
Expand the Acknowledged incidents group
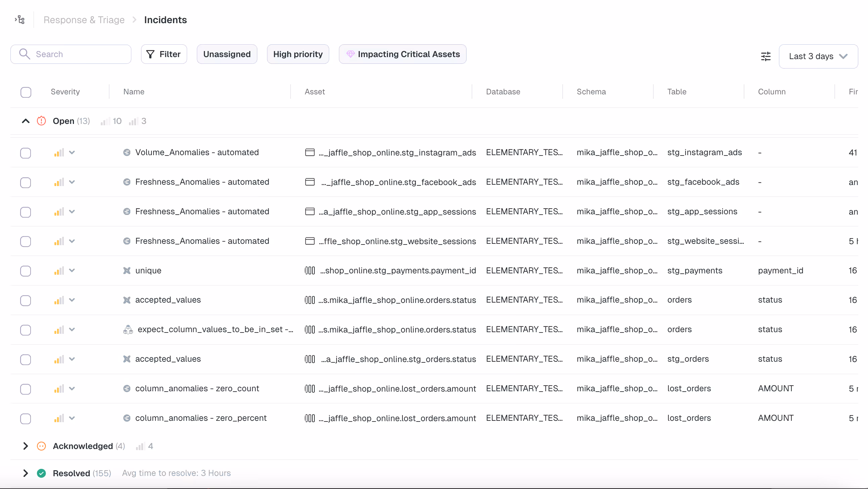26,446
